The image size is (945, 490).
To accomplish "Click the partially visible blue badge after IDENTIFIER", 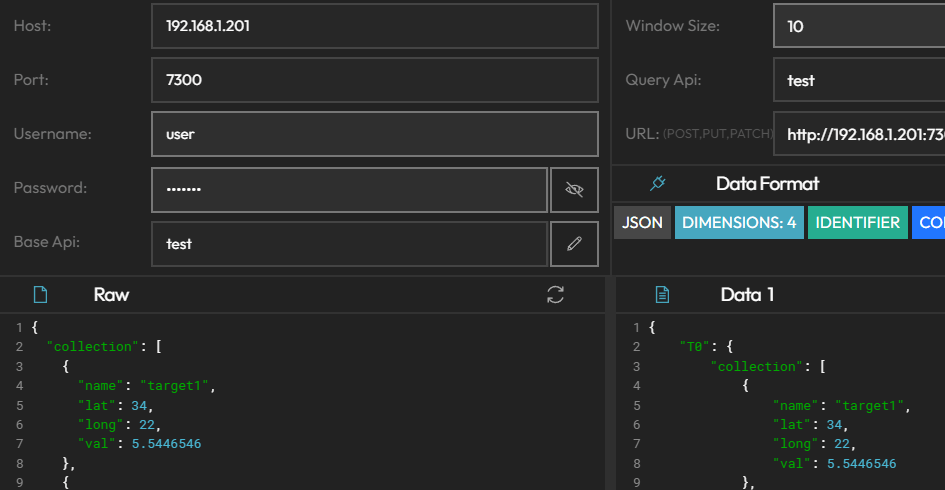I will click(930, 222).
